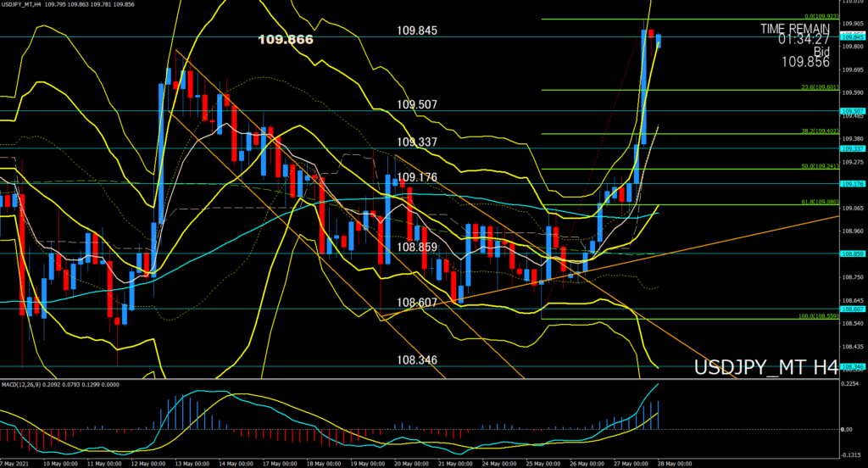
Task: Click the 109.695 price axis tick
Action: click(853, 70)
